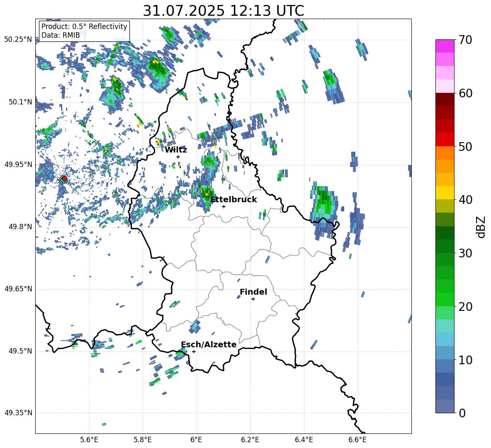Image resolution: width=491 pixels, height=448 pixels.
Task: Click the colorbar 70 tick label
Action: tap(465, 40)
